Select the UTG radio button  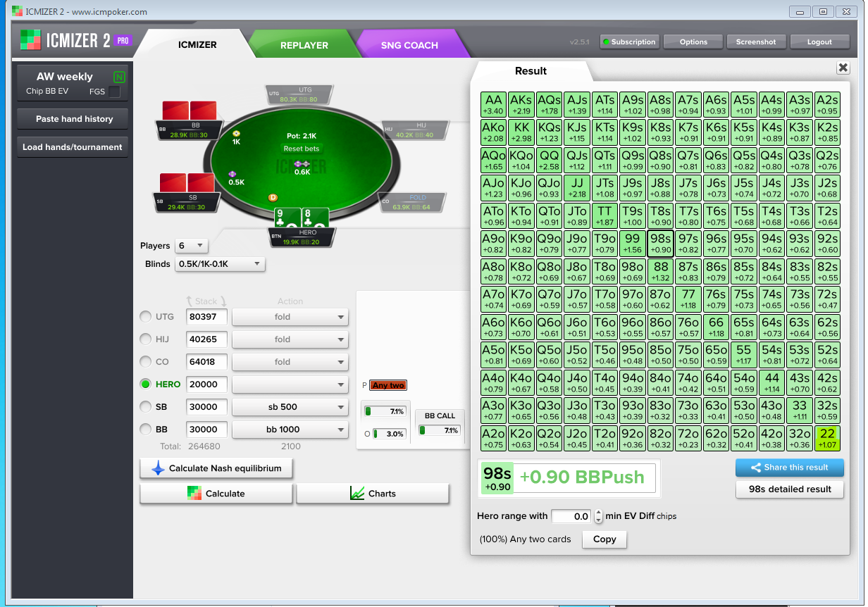(146, 317)
